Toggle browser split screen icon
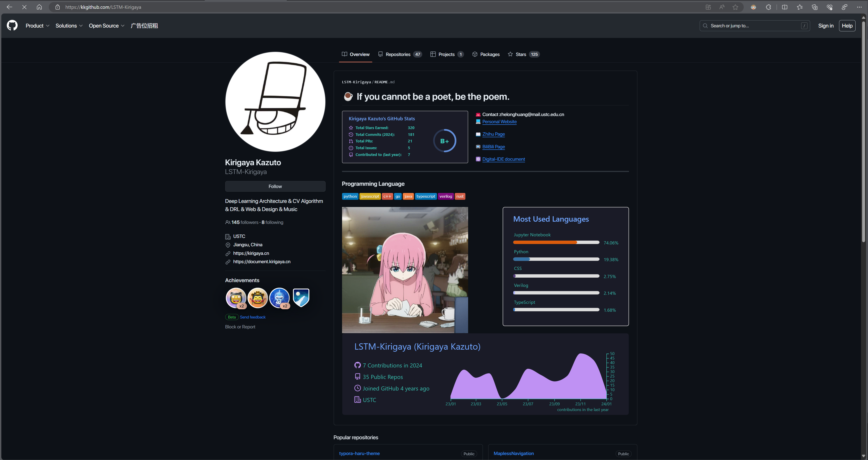 tap(784, 7)
